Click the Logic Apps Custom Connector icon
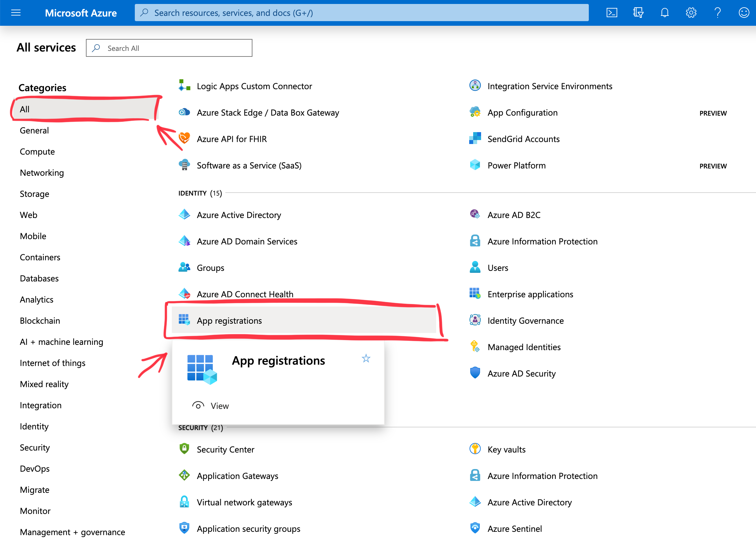756x545 pixels. coord(184,86)
